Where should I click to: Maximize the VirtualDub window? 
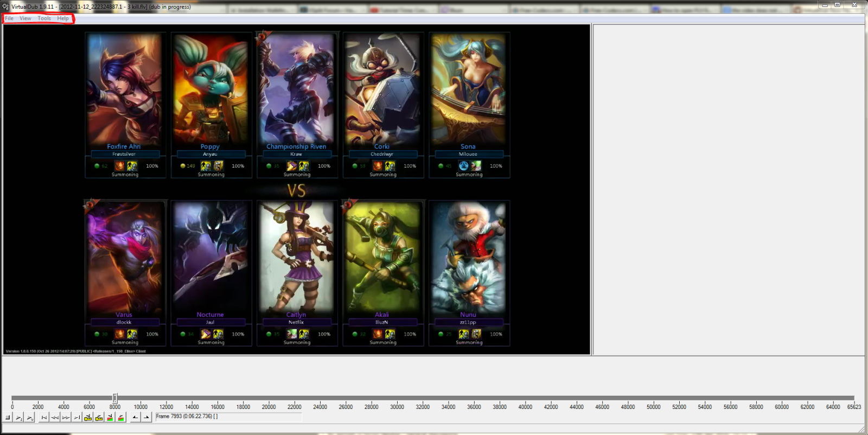tap(837, 5)
